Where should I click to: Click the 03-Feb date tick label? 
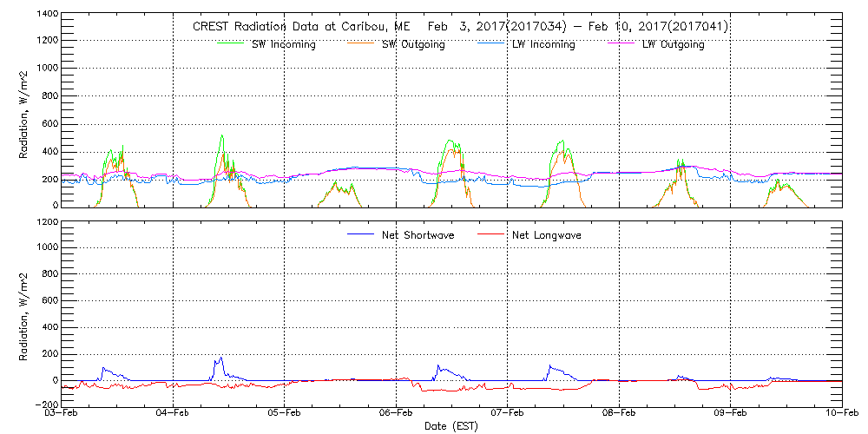(62, 414)
